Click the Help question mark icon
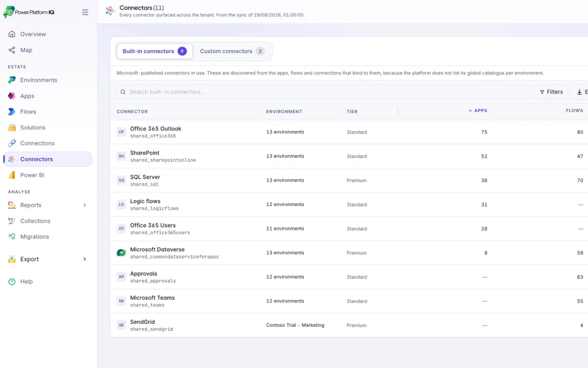 coord(12,282)
